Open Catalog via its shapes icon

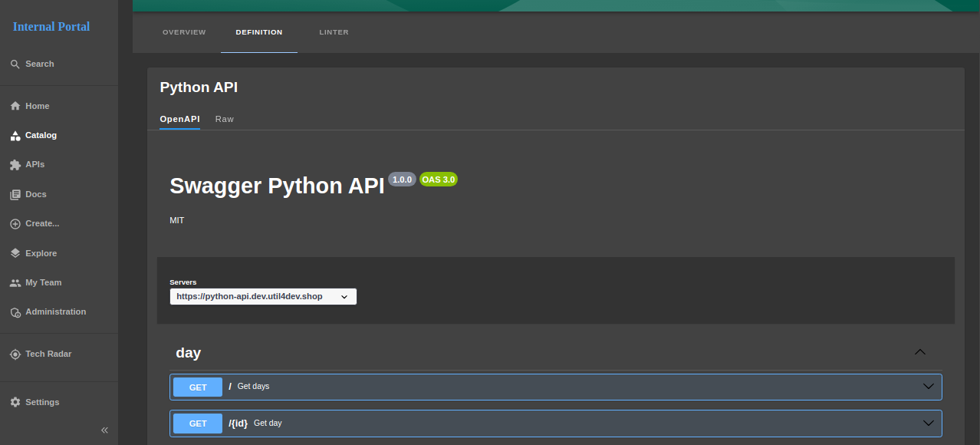tap(15, 136)
